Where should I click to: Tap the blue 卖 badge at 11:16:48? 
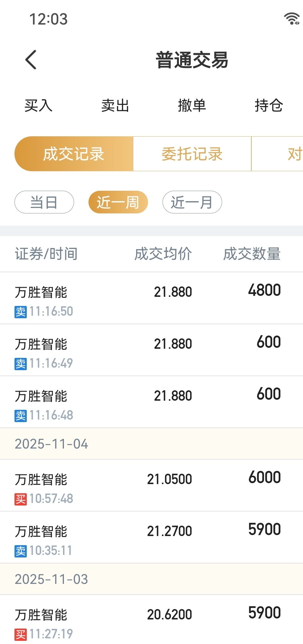click(21, 415)
